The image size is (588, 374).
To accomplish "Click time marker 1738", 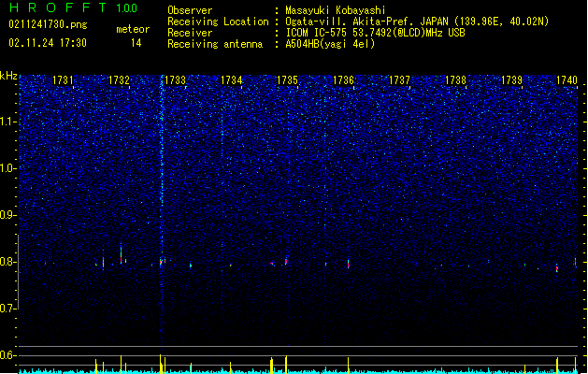I will point(455,80).
